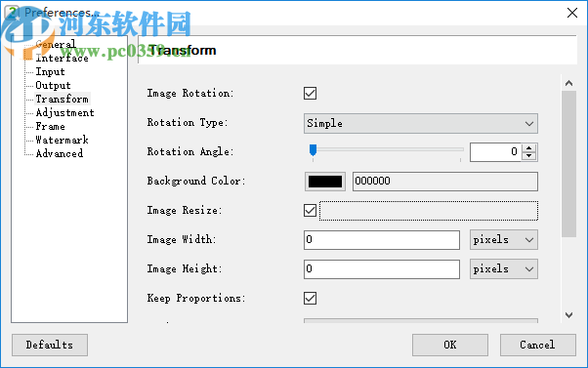This screenshot has width=588, height=368.
Task: Toggle the Image Rotation checkbox
Action: click(x=311, y=94)
